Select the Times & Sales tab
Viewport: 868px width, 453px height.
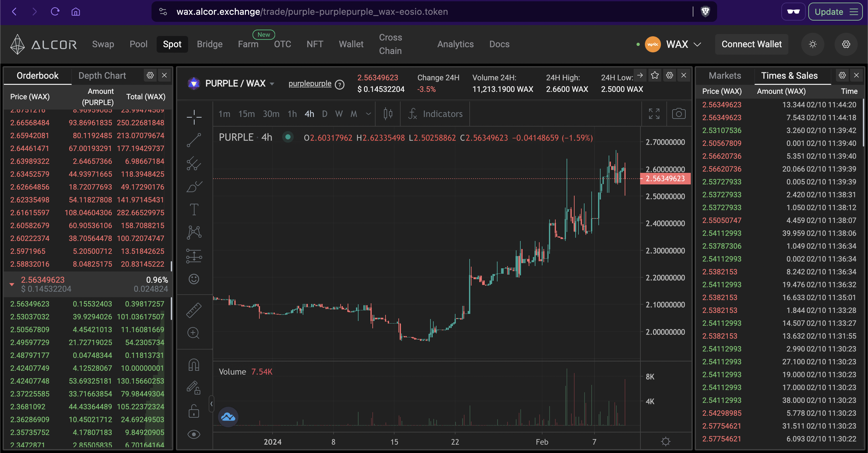click(x=789, y=75)
